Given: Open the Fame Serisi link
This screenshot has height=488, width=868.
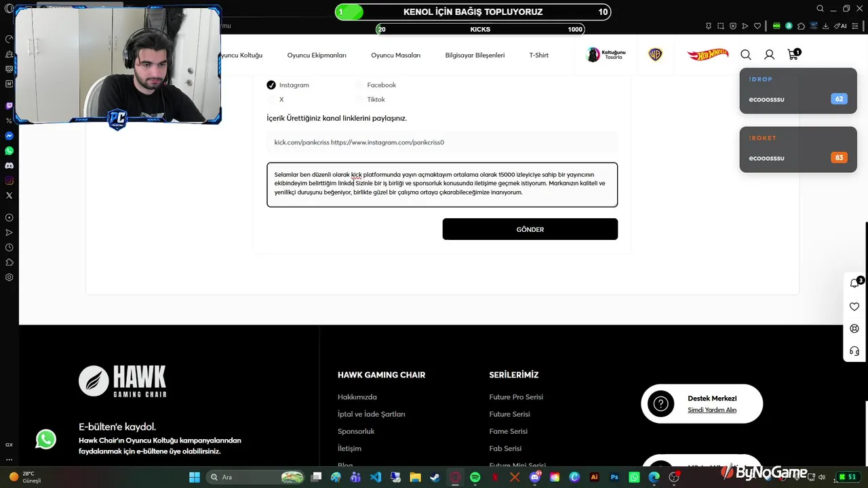Looking at the screenshot, I should click(508, 431).
